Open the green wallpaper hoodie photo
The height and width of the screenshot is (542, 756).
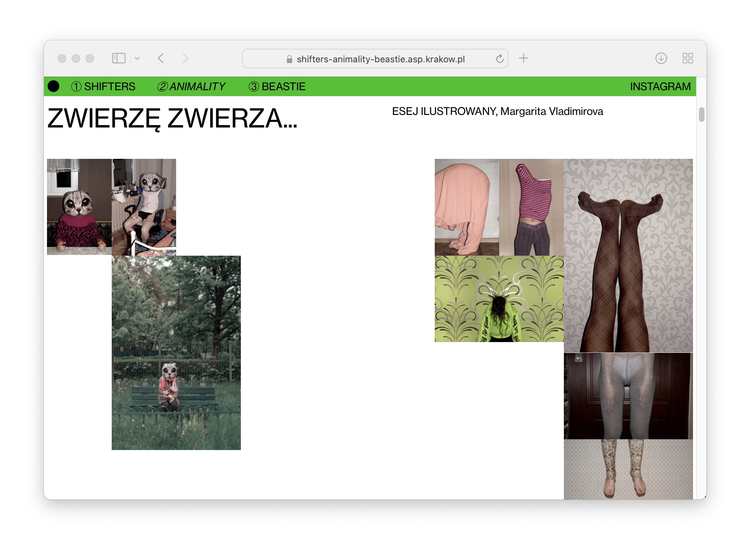(x=499, y=299)
